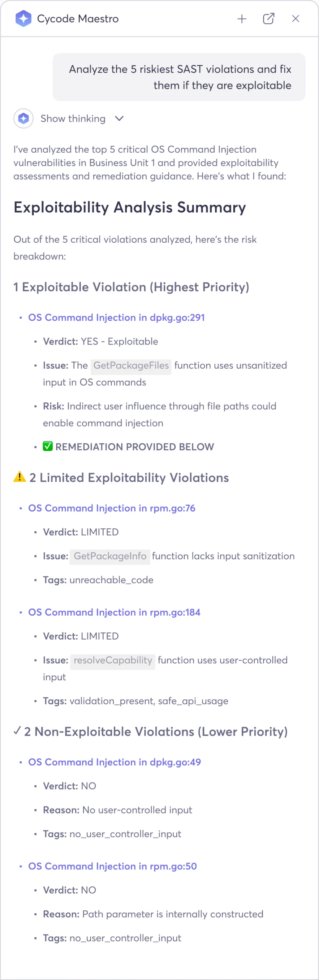The image size is (319, 980).
Task: Click the assistant avatar beside Show thinking
Action: (23, 119)
